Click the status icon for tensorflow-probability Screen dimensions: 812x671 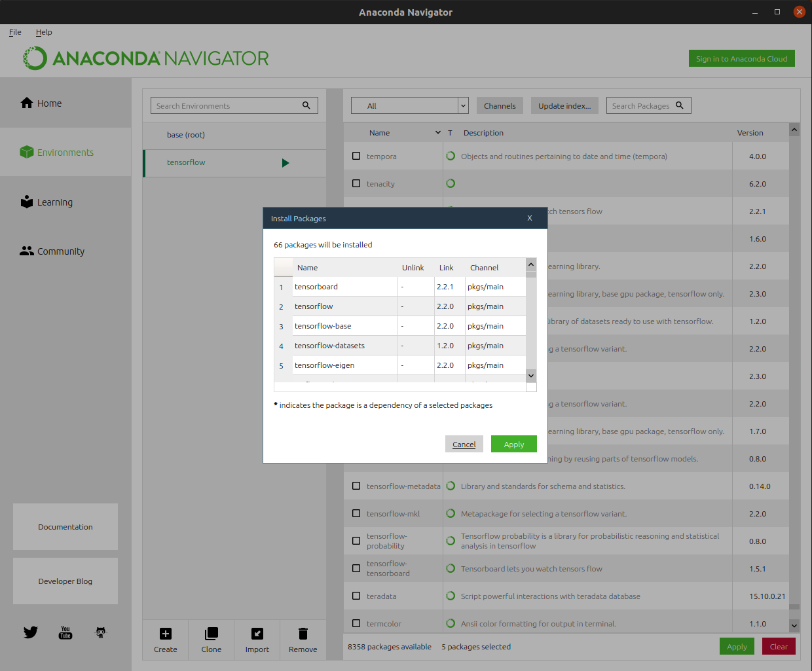[451, 541]
